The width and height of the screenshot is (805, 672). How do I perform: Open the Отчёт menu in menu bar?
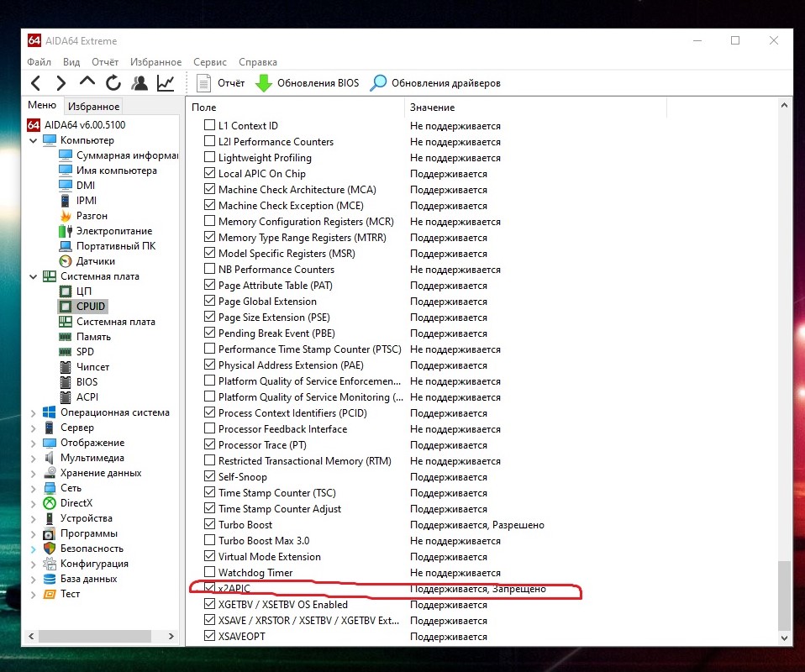click(105, 61)
